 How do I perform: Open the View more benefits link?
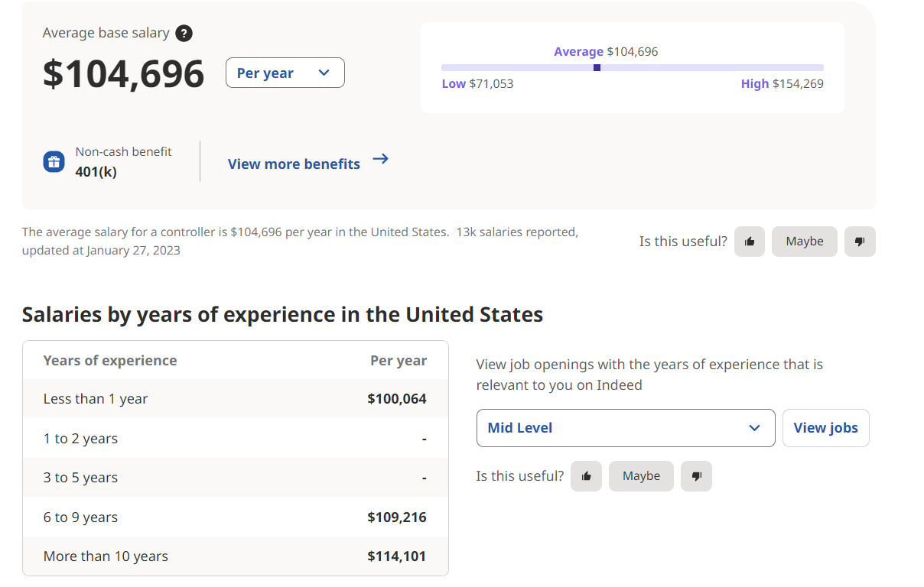294,164
